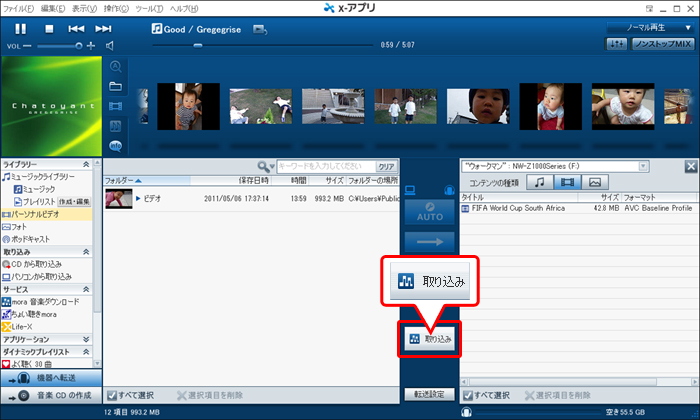This screenshot has height=420, width=700.
Task: Show folder view in thumbnail strip
Action: [x=115, y=86]
